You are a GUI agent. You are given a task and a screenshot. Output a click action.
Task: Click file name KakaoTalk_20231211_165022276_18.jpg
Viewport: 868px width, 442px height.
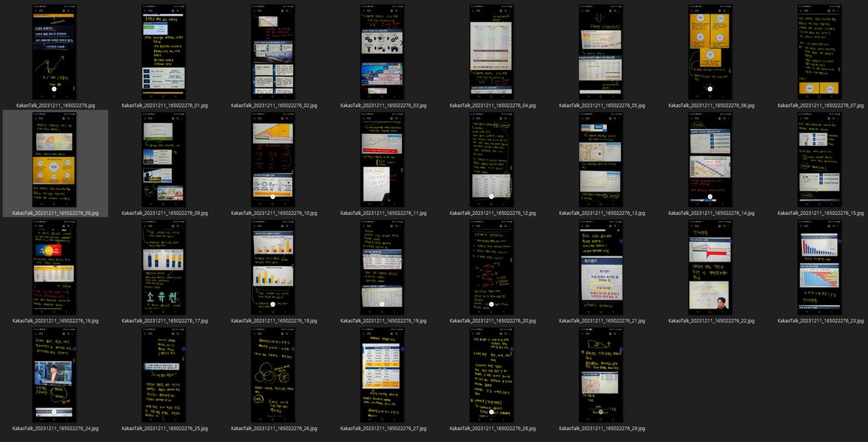click(274, 320)
